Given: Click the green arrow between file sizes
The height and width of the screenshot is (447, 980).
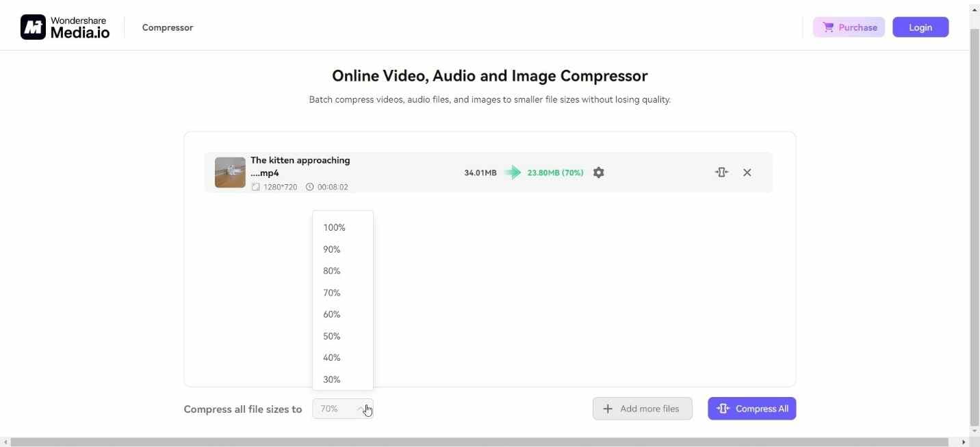Looking at the screenshot, I should pyautogui.click(x=512, y=172).
